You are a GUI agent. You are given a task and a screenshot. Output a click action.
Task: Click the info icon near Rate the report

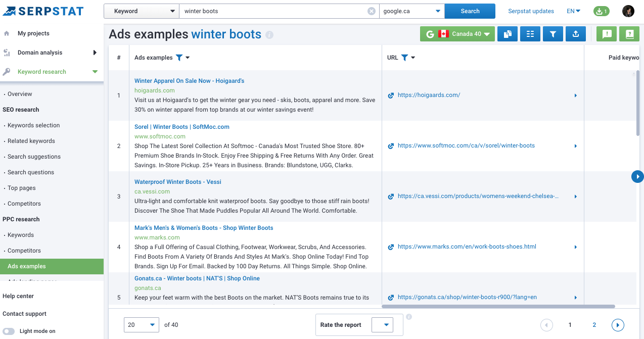[x=409, y=317]
